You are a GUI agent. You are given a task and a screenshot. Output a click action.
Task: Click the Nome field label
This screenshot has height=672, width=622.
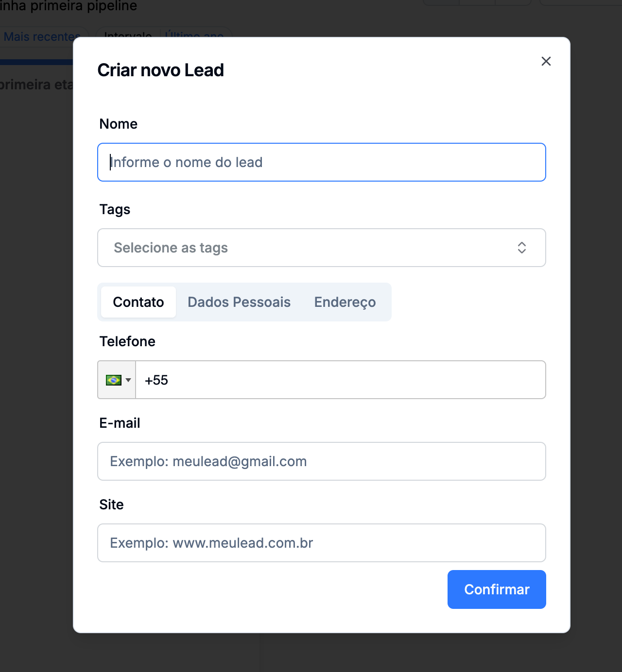118,124
